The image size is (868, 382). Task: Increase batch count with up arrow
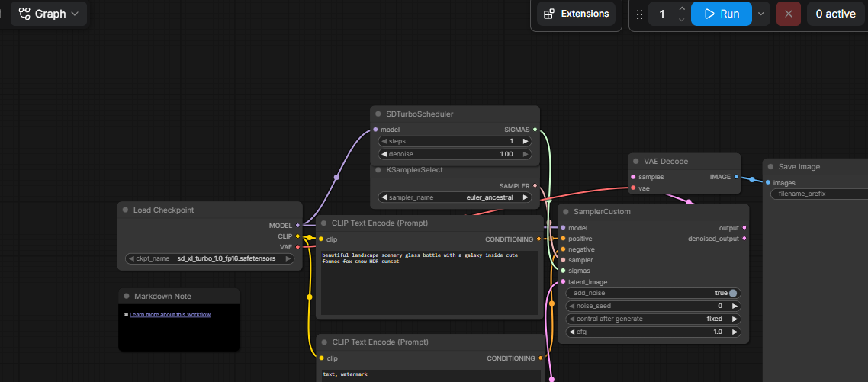point(682,8)
